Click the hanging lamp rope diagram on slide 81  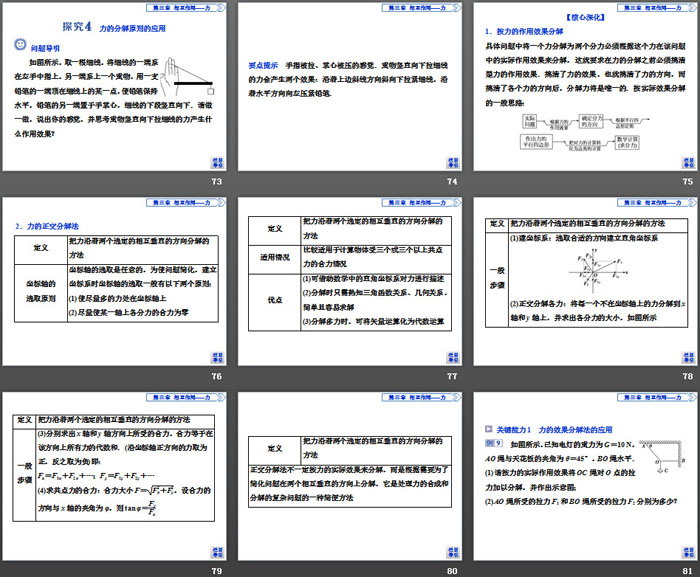coord(663,456)
